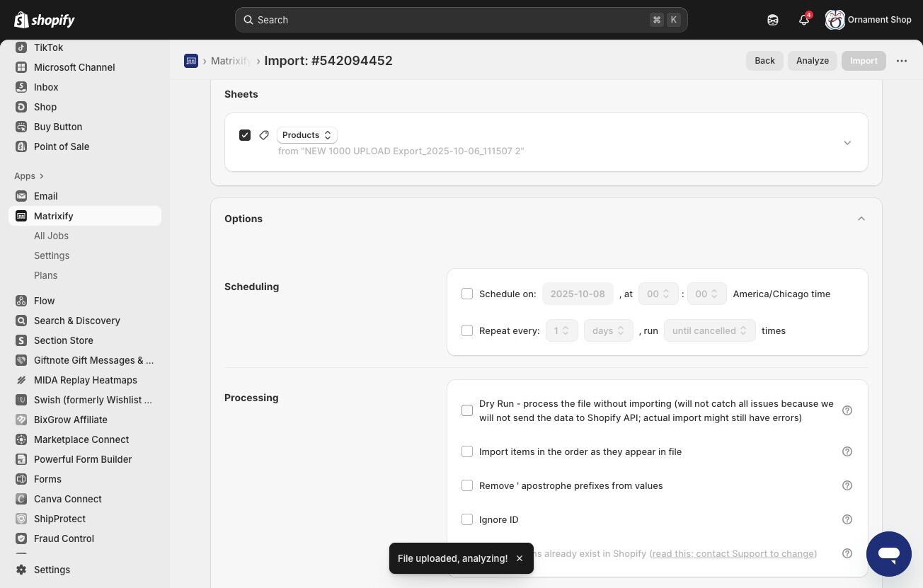Click the schedule date field
Screen dimensions: 923x588
(578, 294)
